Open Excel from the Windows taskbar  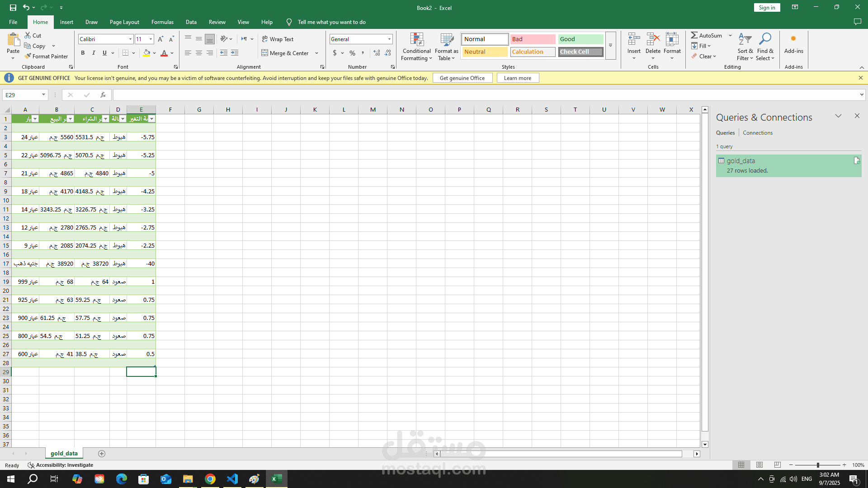coord(277,479)
